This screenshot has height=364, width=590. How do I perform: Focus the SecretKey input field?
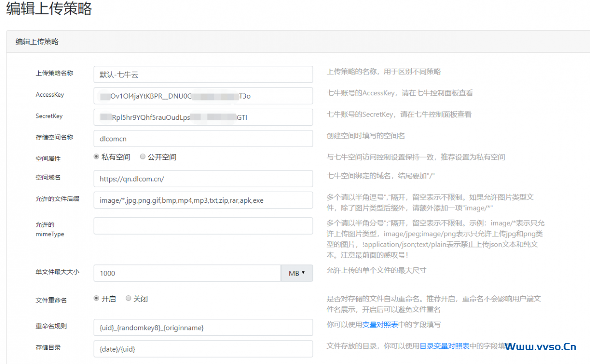(x=203, y=117)
